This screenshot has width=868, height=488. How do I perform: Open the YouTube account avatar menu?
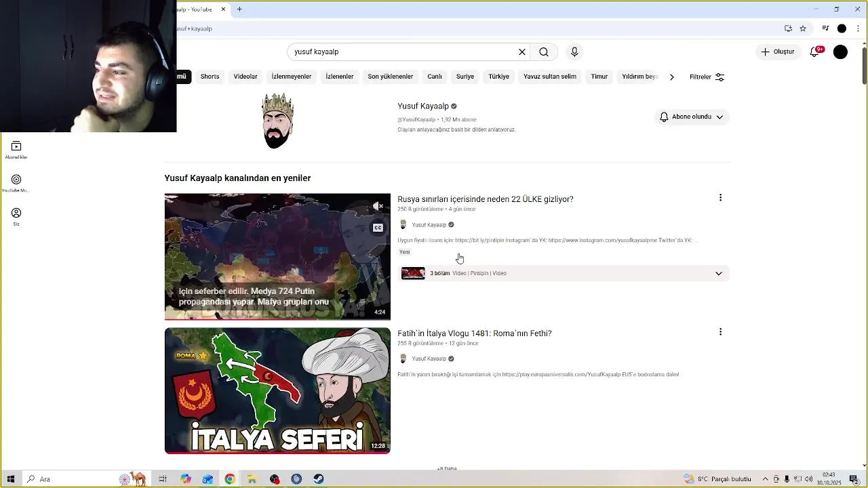tap(840, 52)
